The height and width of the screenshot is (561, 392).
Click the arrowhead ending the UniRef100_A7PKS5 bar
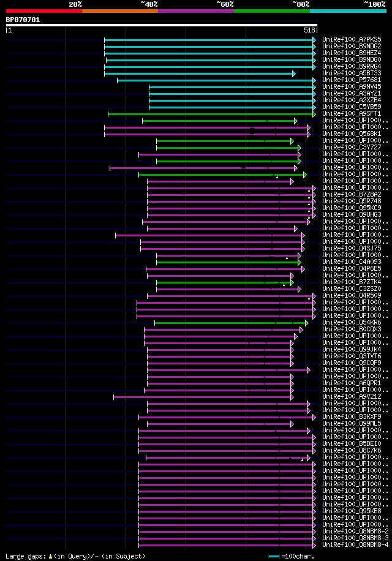314,40
